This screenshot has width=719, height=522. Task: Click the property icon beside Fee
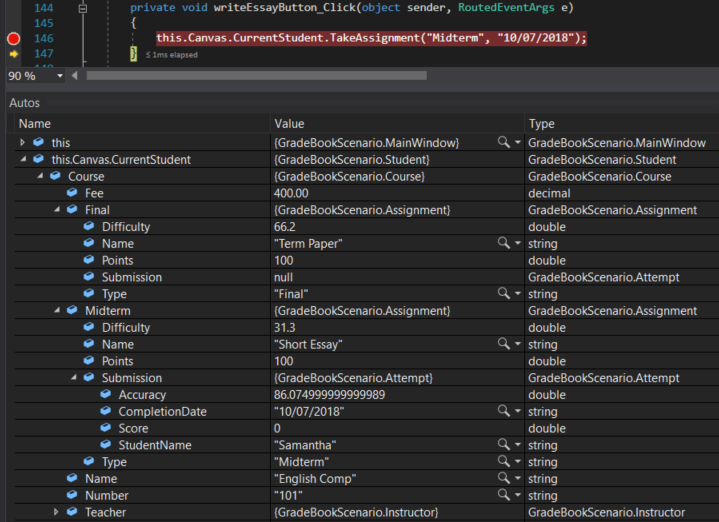[72, 193]
